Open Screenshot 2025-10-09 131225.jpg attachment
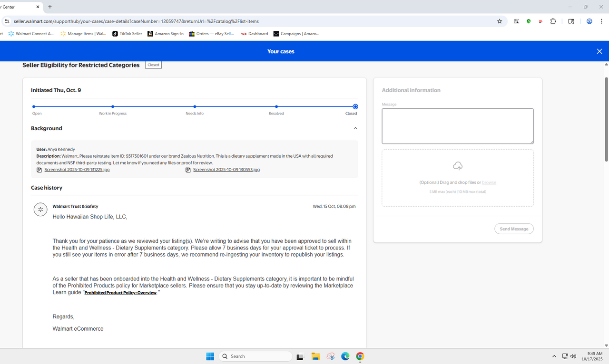Viewport: 609px width, 364px height. pyautogui.click(x=77, y=170)
